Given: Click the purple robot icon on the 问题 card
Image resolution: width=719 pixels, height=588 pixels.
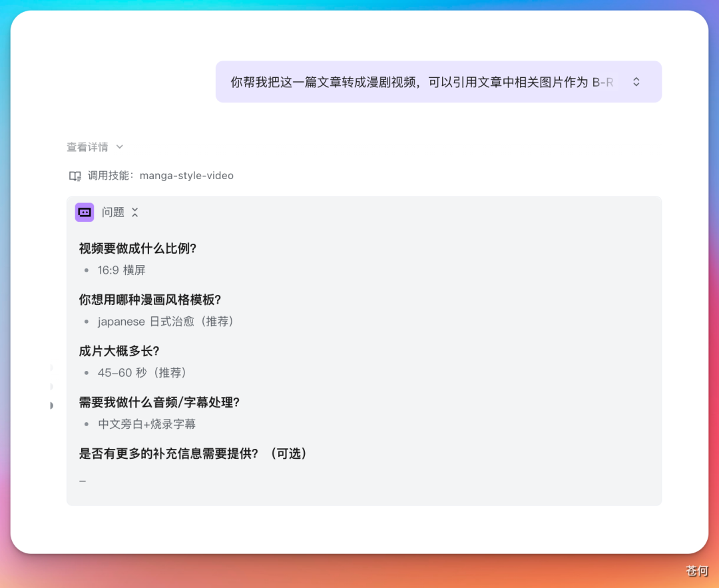Looking at the screenshot, I should tap(85, 212).
